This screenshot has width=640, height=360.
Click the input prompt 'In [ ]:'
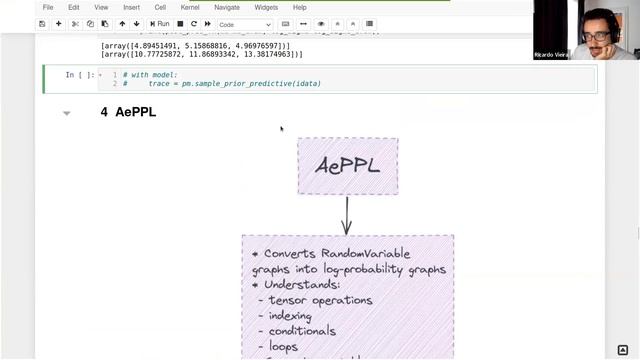pos(80,75)
